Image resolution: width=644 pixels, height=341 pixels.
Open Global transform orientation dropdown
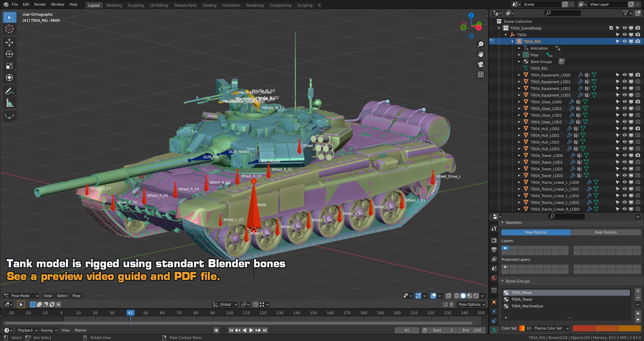[225, 304]
